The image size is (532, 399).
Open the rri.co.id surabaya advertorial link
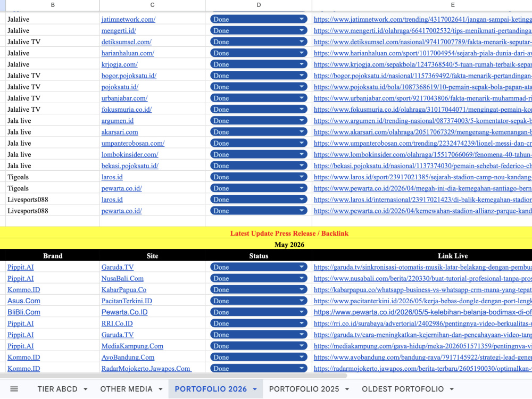tap(422, 323)
